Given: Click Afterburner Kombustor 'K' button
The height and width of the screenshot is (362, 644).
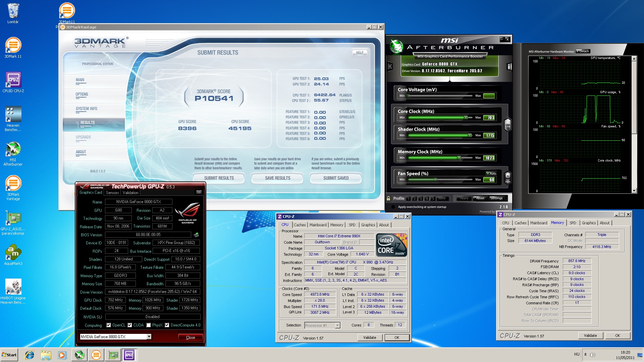Looking at the screenshot, I should (390, 66).
